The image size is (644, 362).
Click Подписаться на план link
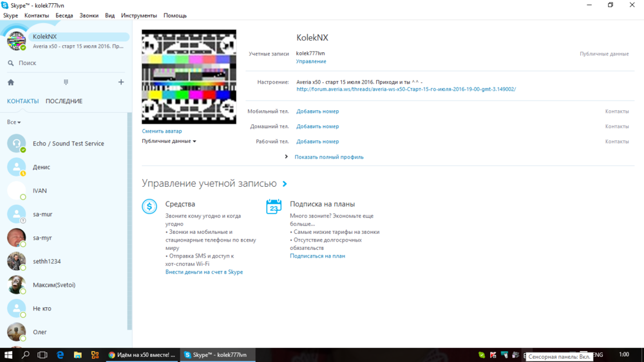317,256
